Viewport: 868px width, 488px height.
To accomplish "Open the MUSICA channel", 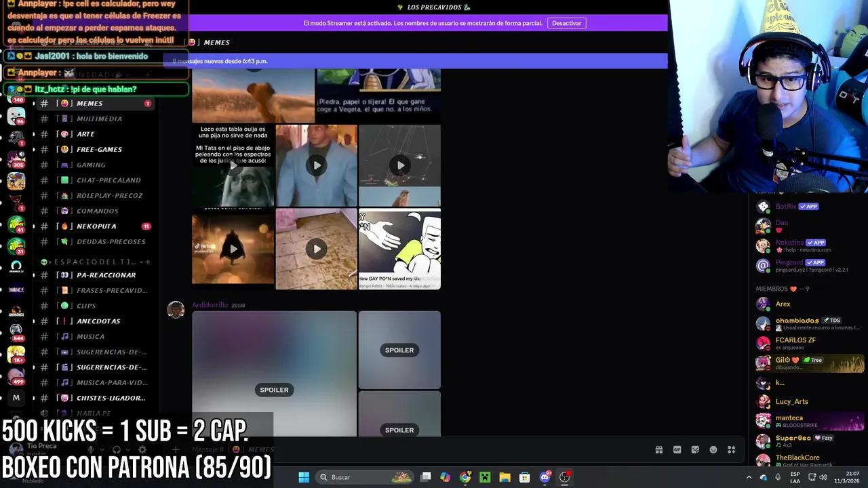I will tap(95, 336).
